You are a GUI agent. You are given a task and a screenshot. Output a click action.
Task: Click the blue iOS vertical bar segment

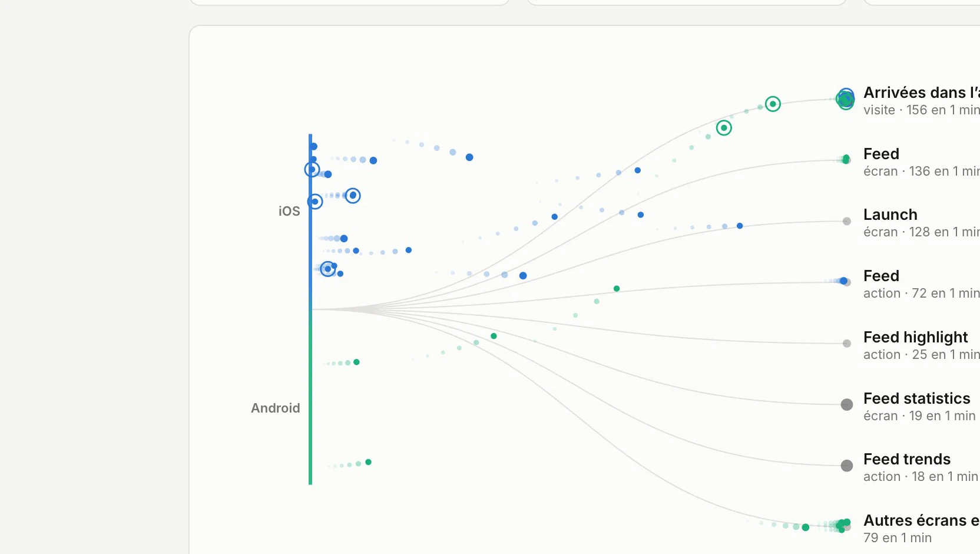[310, 221]
